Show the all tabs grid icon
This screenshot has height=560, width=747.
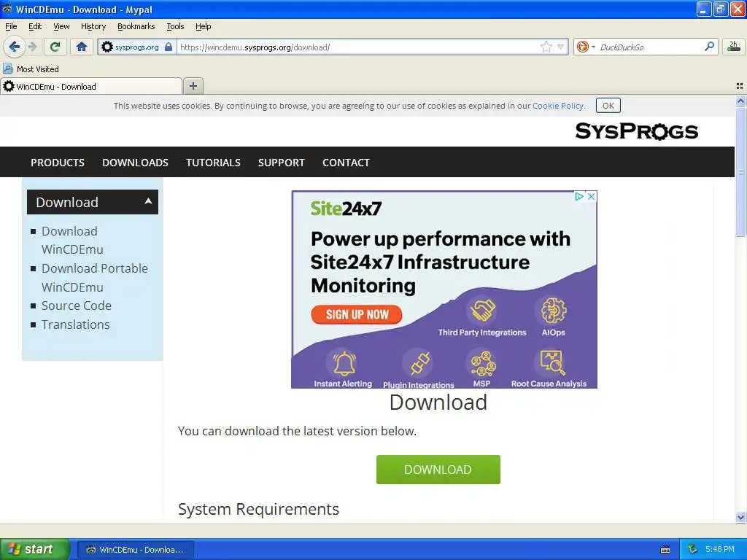(x=740, y=86)
